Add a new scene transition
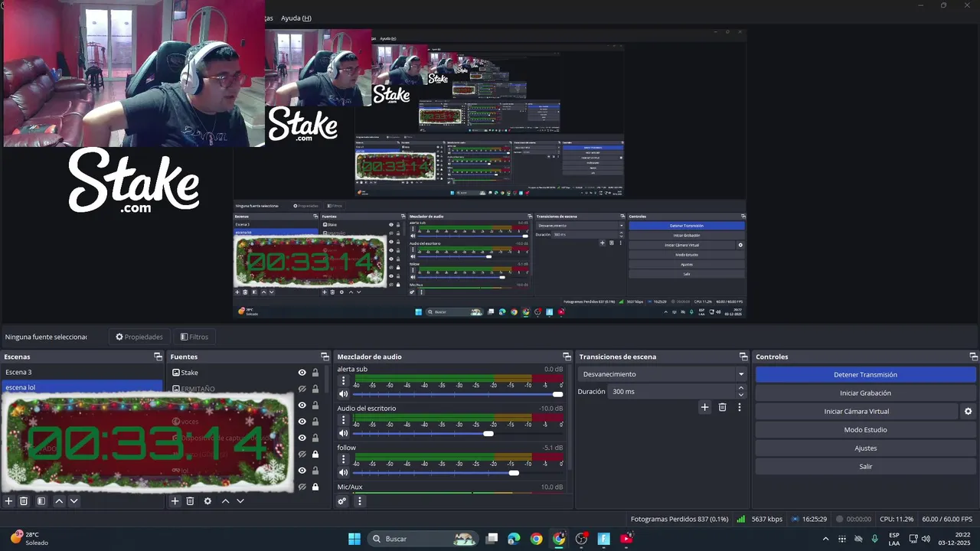This screenshot has width=980, height=551. tap(704, 407)
